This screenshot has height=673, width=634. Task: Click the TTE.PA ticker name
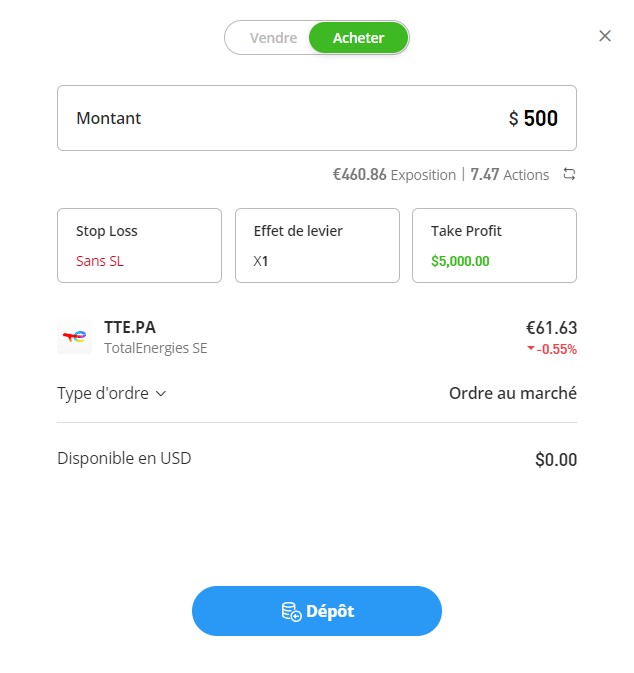click(130, 327)
